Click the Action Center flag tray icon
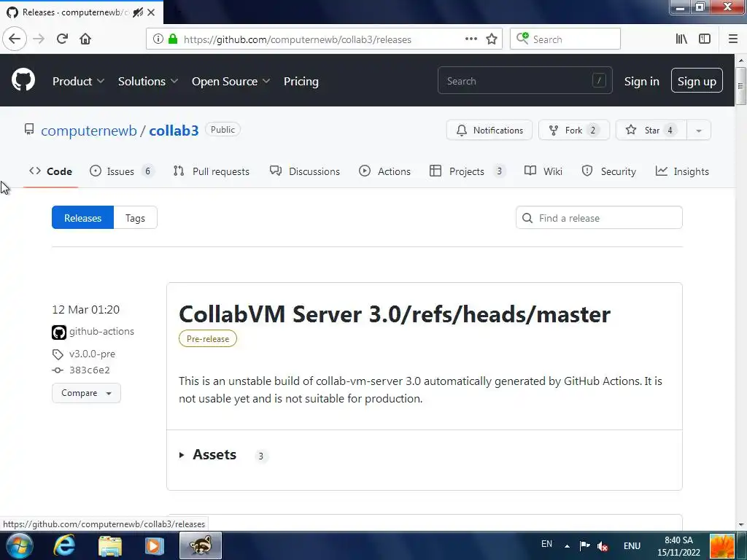Screen dimensions: 747x560 [x=584, y=545]
